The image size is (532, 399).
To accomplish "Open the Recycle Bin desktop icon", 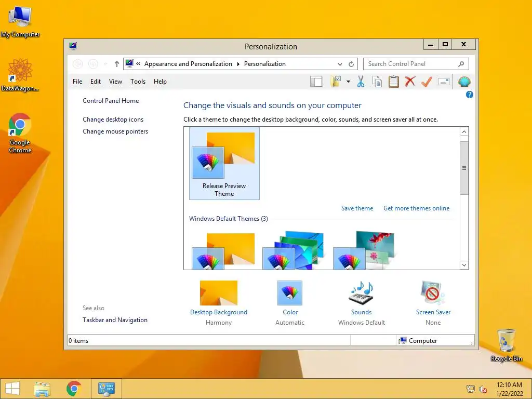I will pos(506,345).
